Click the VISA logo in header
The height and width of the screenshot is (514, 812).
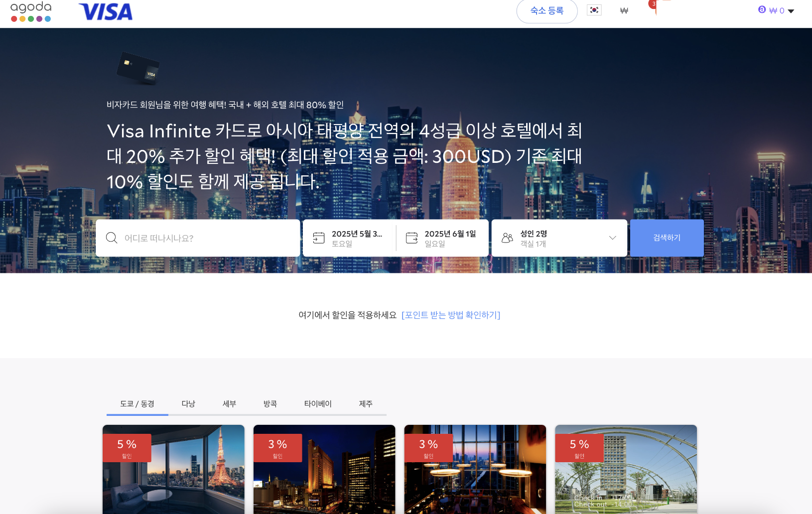(106, 12)
